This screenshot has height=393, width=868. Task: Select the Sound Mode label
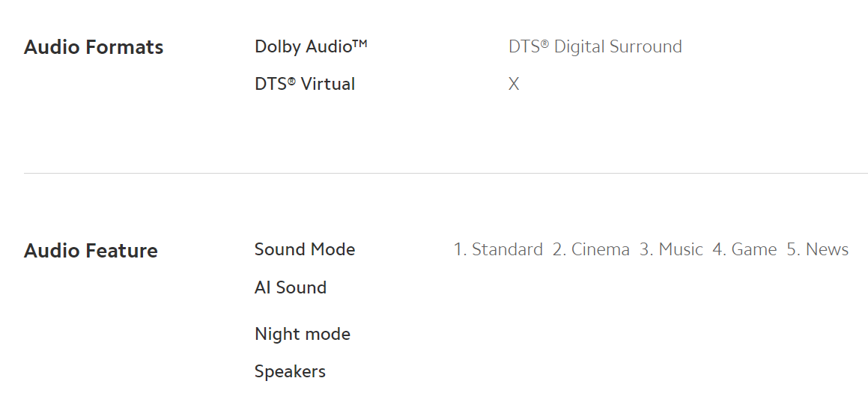[x=305, y=249]
